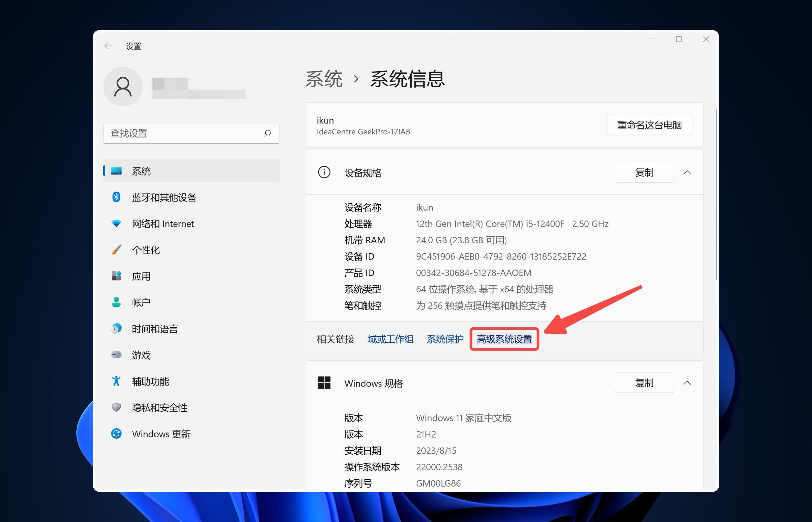Select 设备名称 value ikun
812x522 pixels.
(x=424, y=207)
